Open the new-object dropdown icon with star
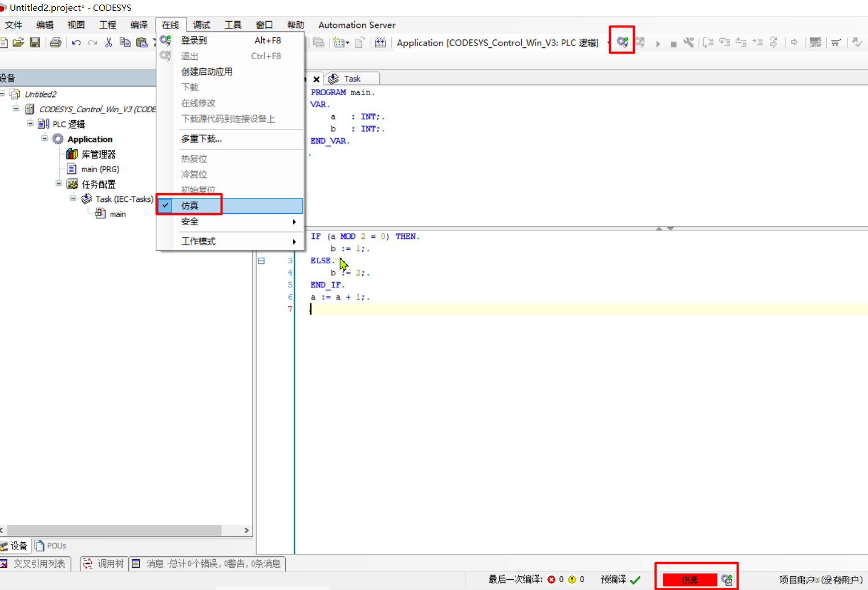This screenshot has width=868, height=590. pos(340,43)
